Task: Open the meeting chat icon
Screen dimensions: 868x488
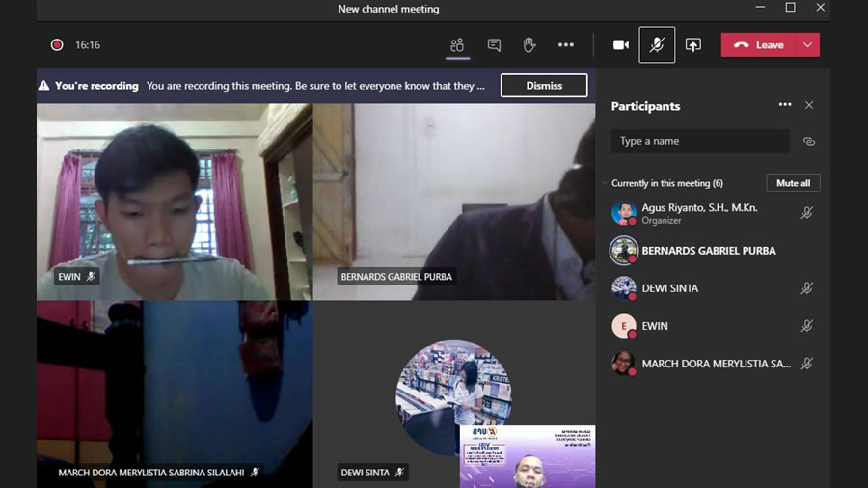Action: (x=494, y=45)
